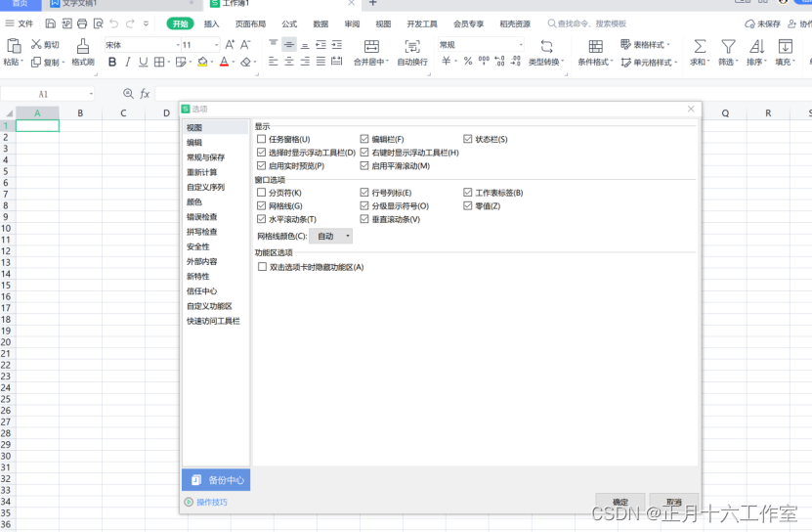Open the Table Style (表格样式) dropdown
The height and width of the screenshot is (532, 812).
pyautogui.click(x=645, y=45)
